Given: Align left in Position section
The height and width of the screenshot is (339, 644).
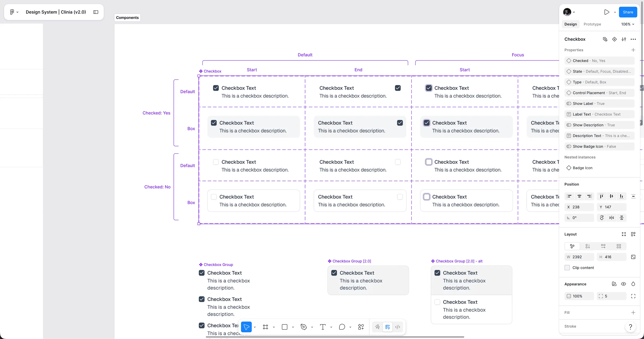Looking at the screenshot, I should click(569, 196).
